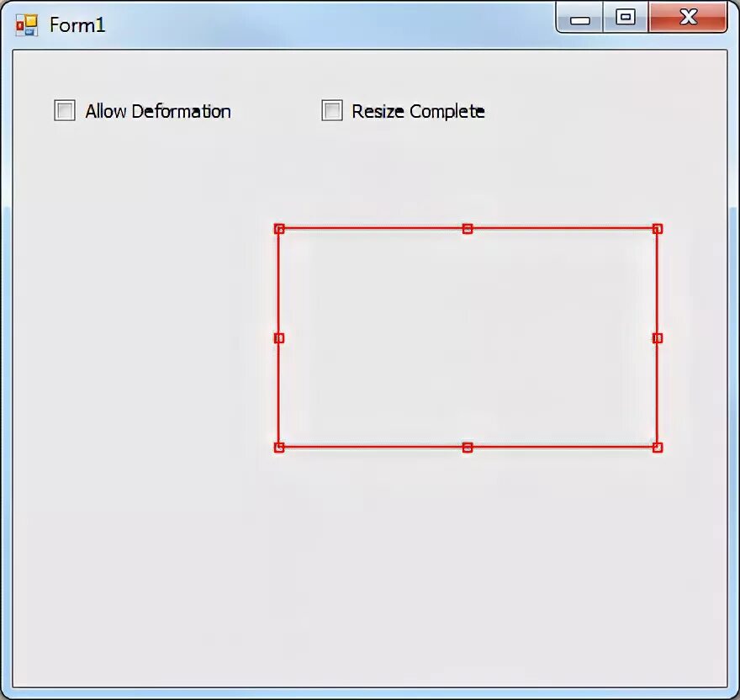This screenshot has height=700, width=740.
Task: Select the bottom-middle resize handle of red rectangle
Action: (x=468, y=448)
